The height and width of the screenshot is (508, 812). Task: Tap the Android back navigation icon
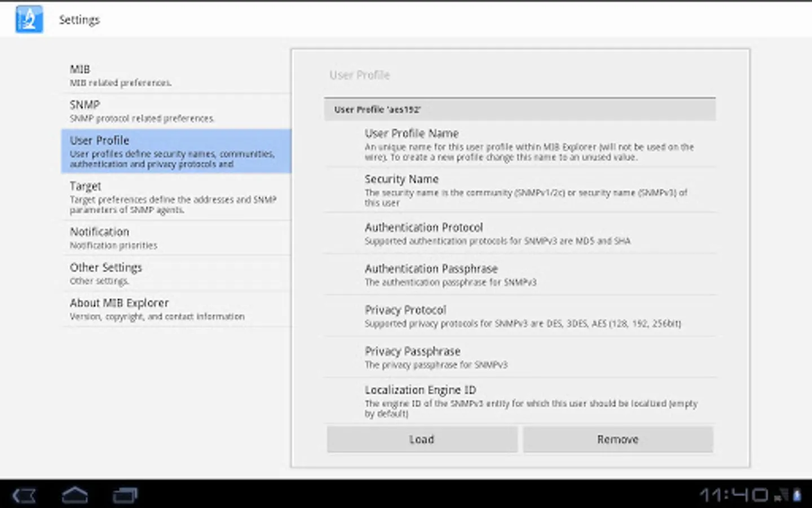pyautogui.click(x=24, y=496)
